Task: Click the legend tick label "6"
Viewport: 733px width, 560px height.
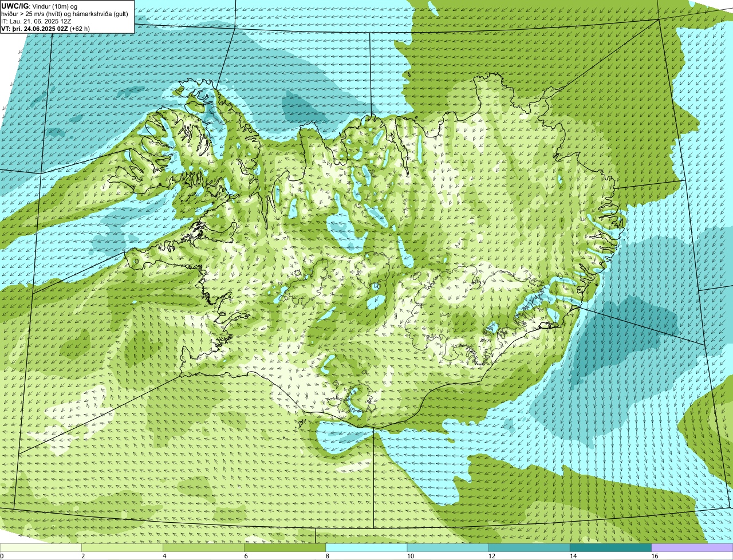Action: pos(246,556)
